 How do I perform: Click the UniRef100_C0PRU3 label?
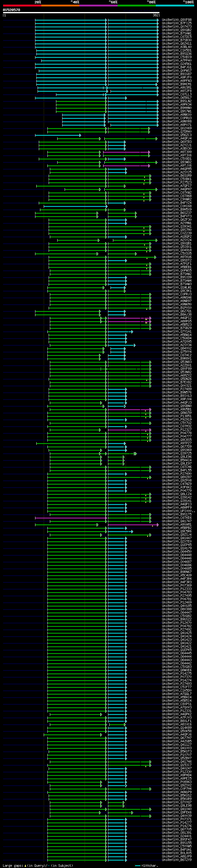(177, 118)
